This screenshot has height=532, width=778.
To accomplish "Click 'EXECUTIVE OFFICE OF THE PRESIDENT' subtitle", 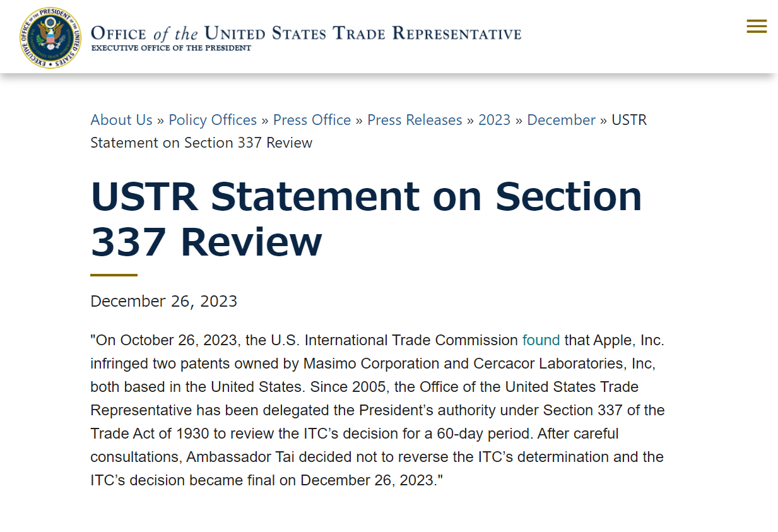I will (171, 48).
